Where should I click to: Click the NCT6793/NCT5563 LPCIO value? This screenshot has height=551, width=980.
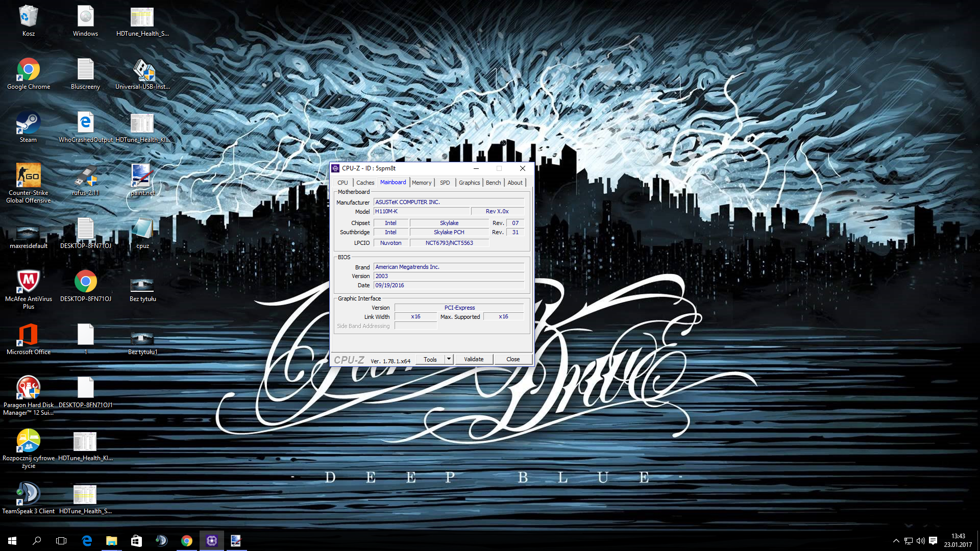pos(449,243)
